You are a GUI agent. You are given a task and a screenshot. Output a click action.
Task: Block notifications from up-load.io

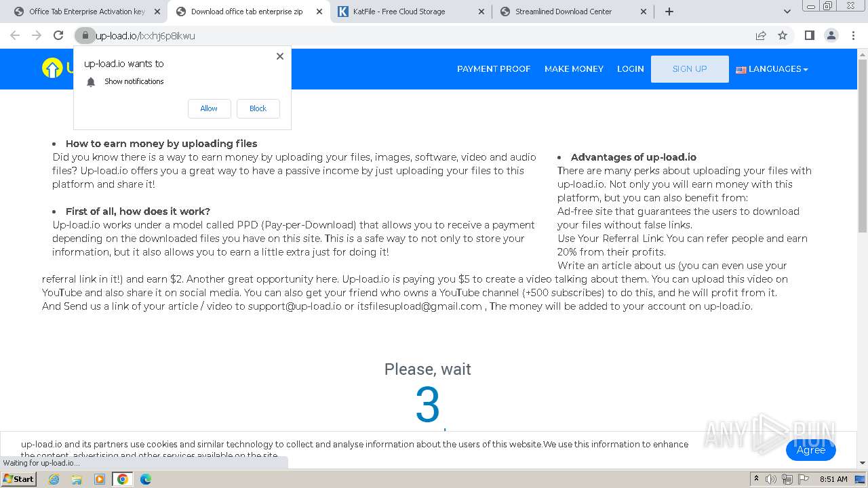(258, 108)
